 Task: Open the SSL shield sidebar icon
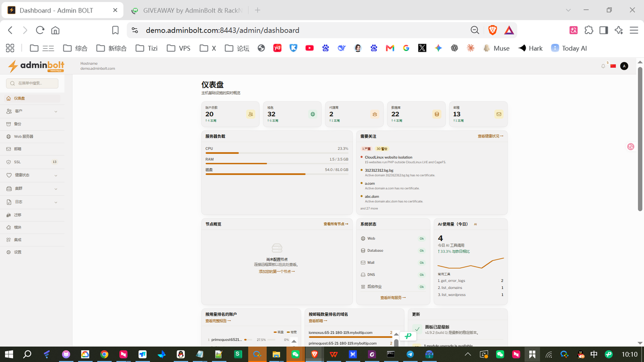[9, 162]
